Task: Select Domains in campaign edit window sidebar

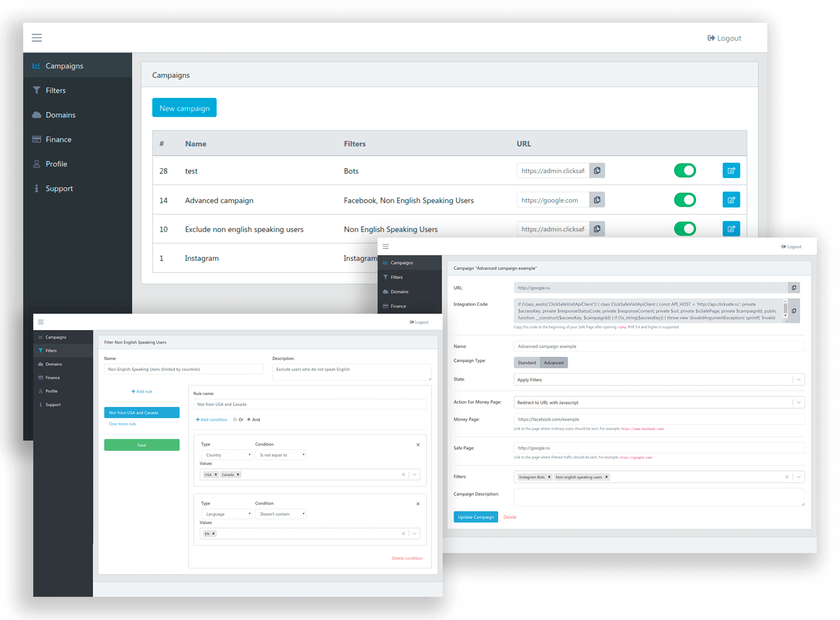Action: pyautogui.click(x=409, y=291)
